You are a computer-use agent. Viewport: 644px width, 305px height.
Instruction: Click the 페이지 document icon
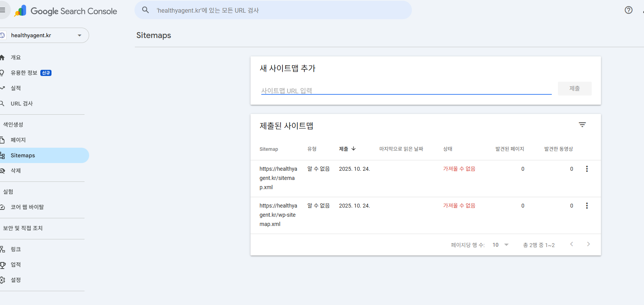tap(2, 140)
